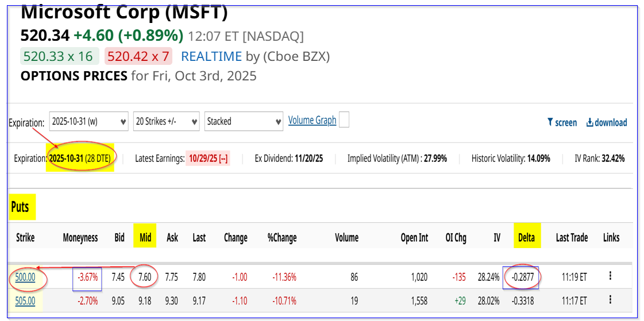The image size is (644, 321).
Task: Open the expiration date dropdown
Action: pos(89,122)
